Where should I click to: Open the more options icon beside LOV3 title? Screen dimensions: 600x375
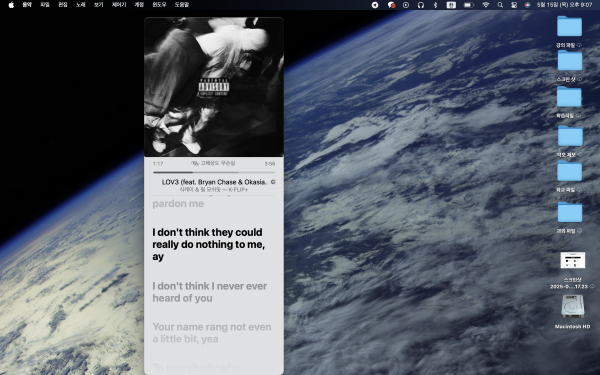pos(273,182)
